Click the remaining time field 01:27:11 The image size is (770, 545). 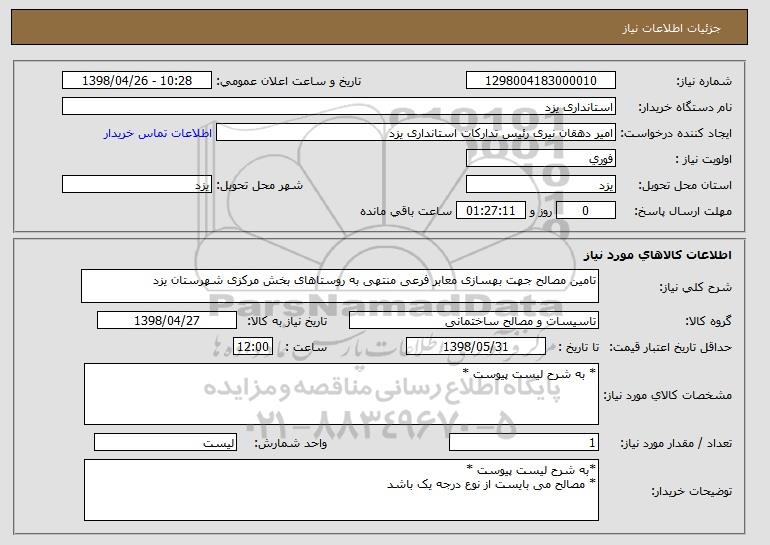coord(491,211)
